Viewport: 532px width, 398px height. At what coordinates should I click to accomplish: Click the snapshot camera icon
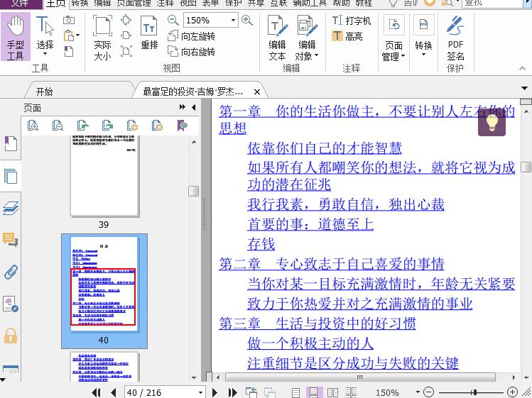[x=69, y=21]
